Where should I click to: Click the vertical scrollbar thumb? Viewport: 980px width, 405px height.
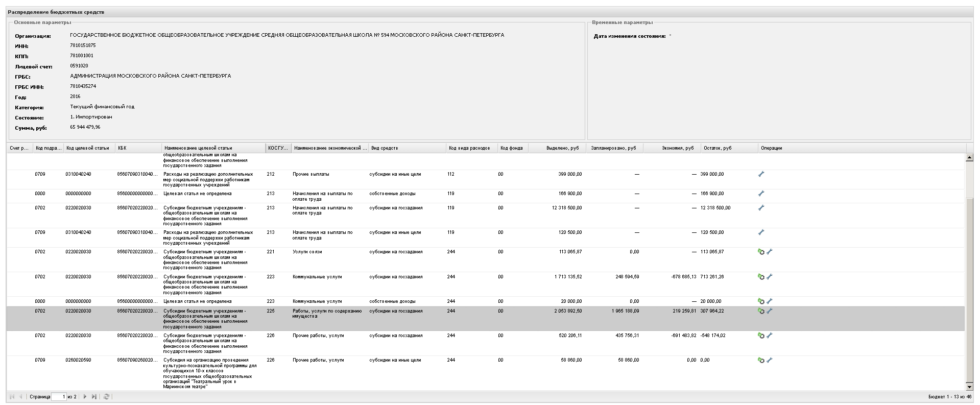[x=969, y=291]
